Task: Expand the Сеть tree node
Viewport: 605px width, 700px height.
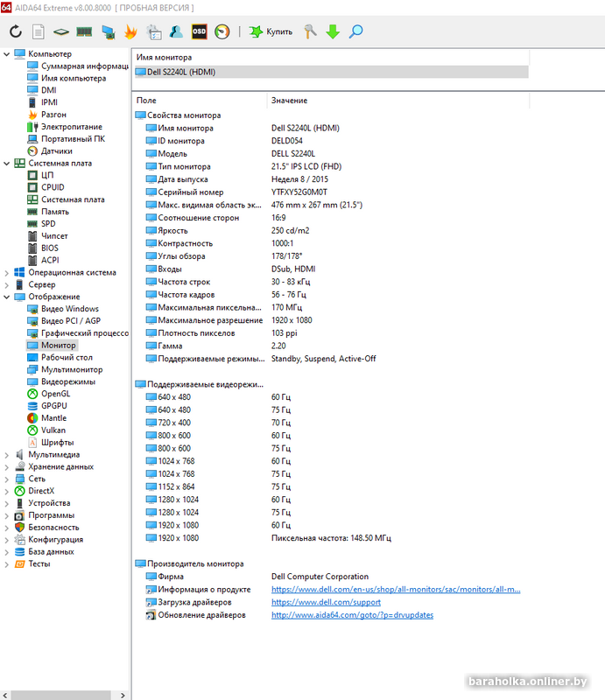Action: click(x=6, y=479)
